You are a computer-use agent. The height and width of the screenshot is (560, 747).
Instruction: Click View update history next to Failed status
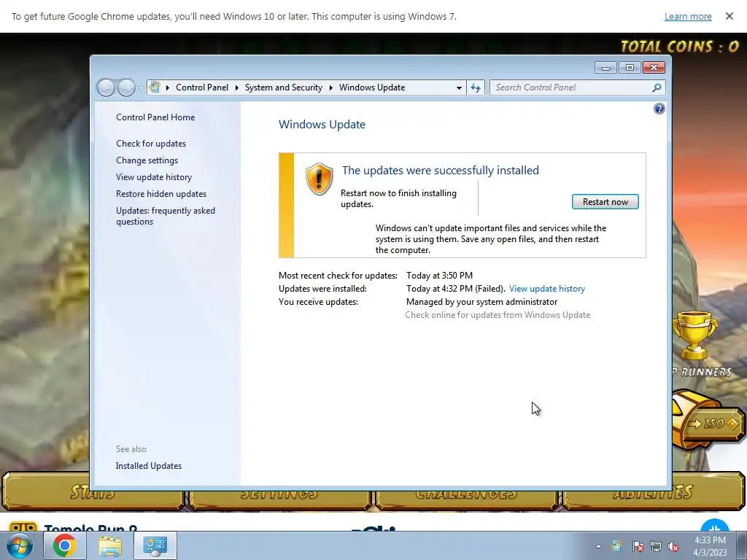coord(547,289)
